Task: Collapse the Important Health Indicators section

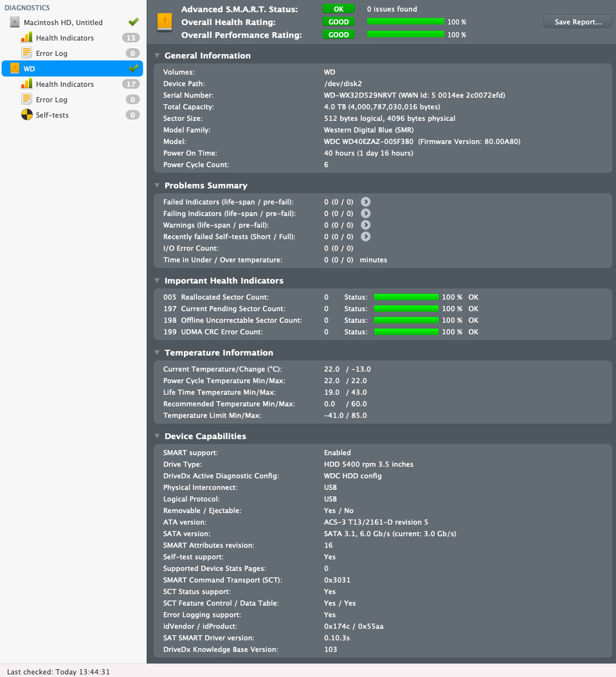Action: tap(157, 281)
